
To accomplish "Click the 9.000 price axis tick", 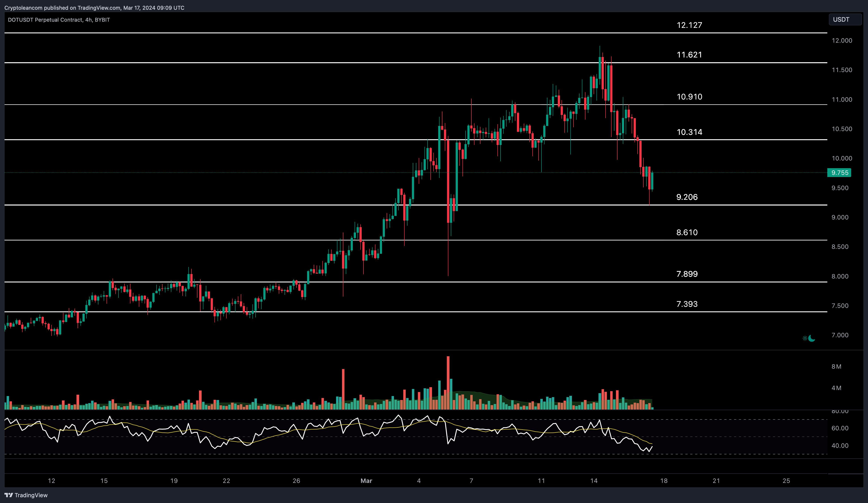I will (x=840, y=217).
